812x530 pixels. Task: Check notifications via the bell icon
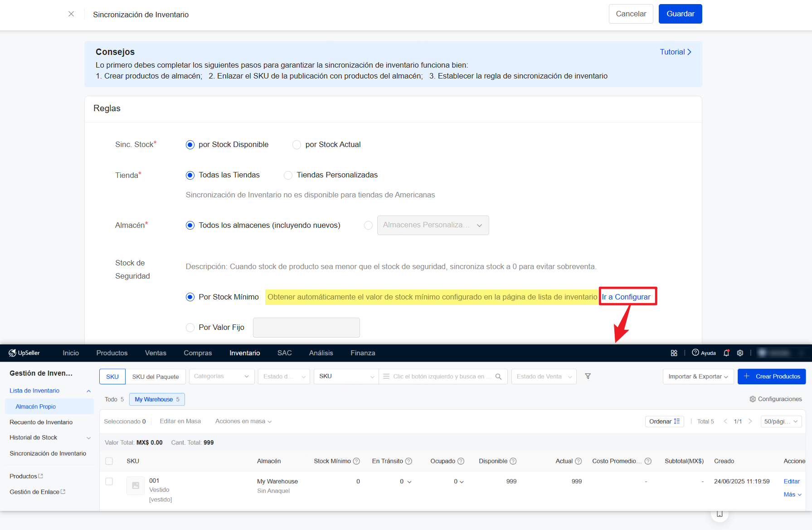point(727,353)
